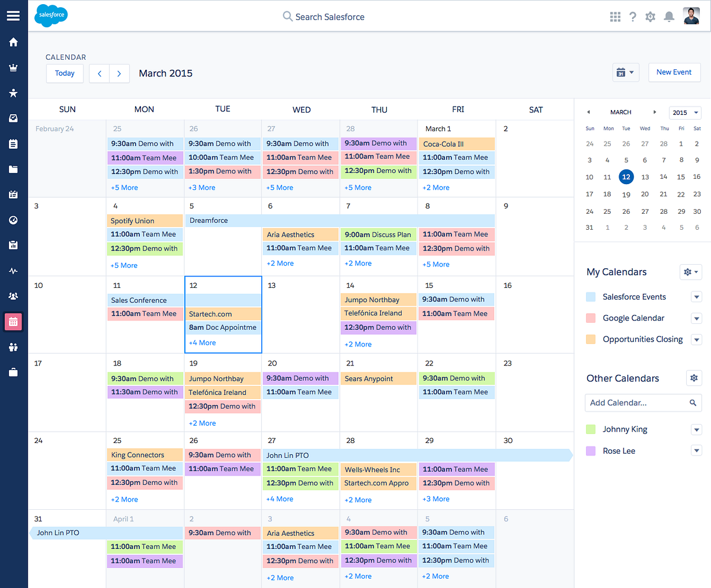Open the profile menu from the avatar

(x=692, y=16)
